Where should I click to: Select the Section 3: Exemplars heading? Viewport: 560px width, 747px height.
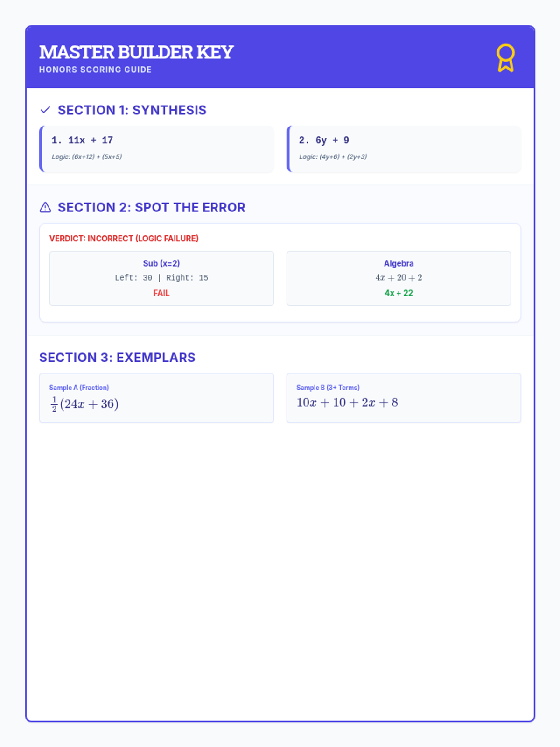pos(117,358)
